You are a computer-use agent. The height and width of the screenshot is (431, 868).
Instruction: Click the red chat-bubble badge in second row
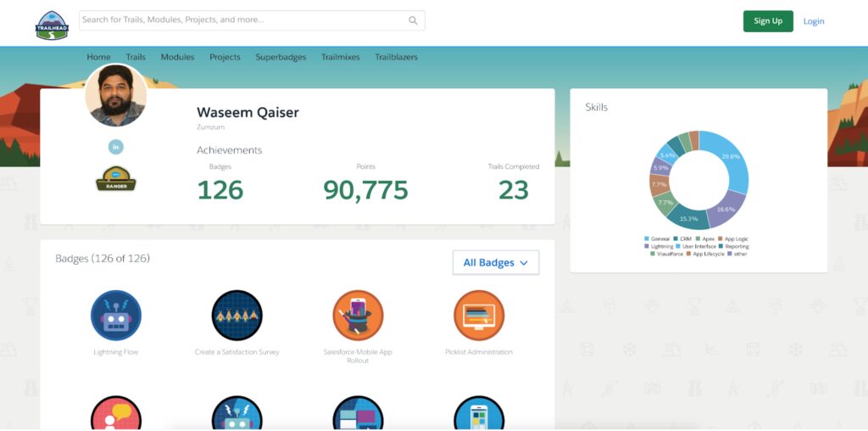(x=115, y=413)
